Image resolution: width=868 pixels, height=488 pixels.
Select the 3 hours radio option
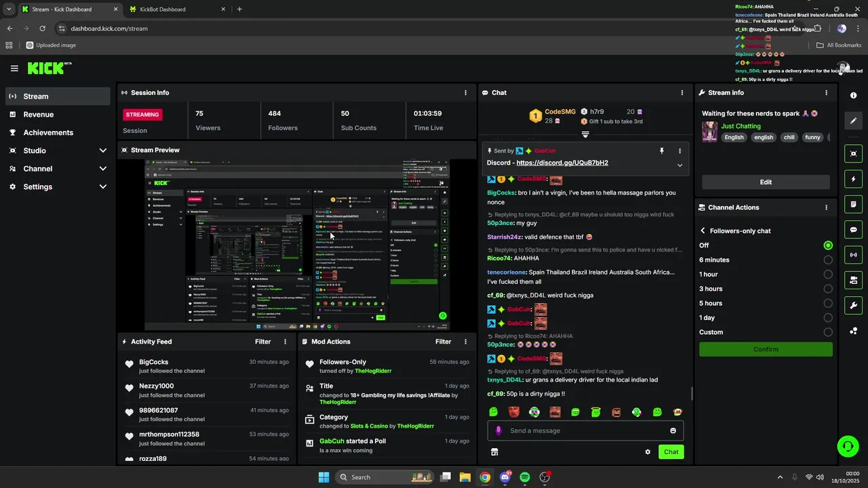point(828,289)
